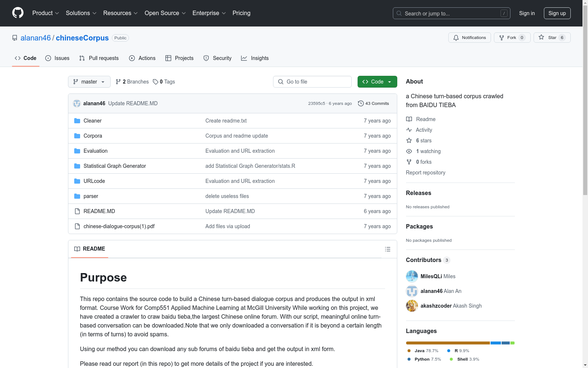Click Report repository link
This screenshot has height=368, width=588.
click(426, 173)
